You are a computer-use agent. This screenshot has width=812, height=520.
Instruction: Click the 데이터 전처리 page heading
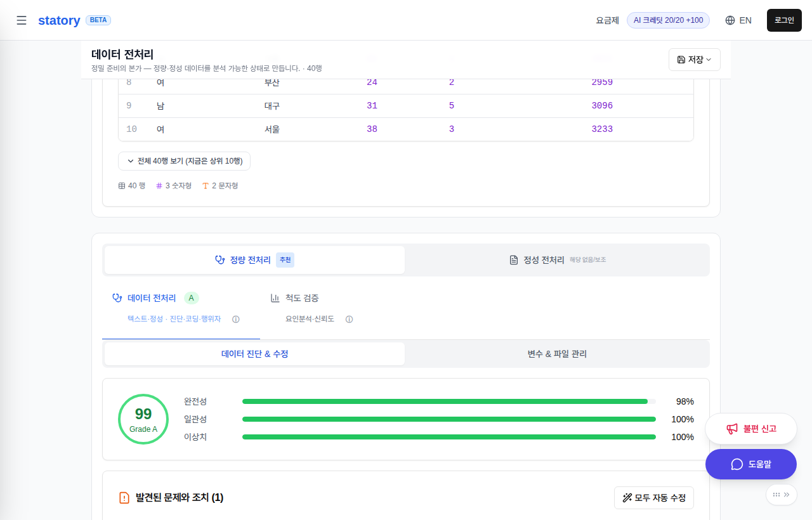(122, 55)
